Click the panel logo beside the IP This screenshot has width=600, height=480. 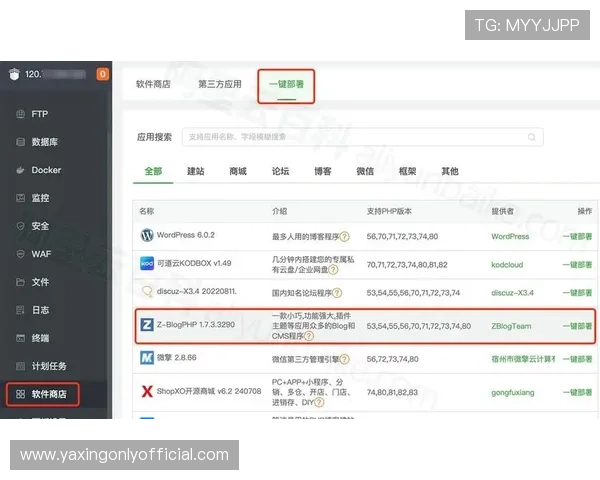click(15, 74)
